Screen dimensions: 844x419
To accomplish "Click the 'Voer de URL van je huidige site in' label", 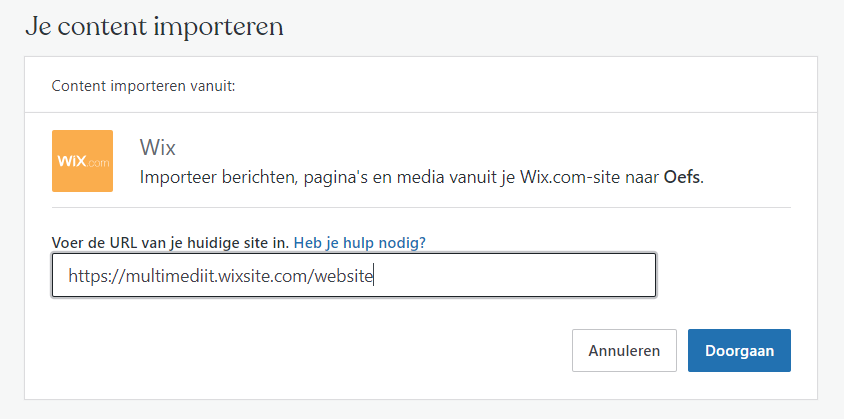I will point(170,242).
